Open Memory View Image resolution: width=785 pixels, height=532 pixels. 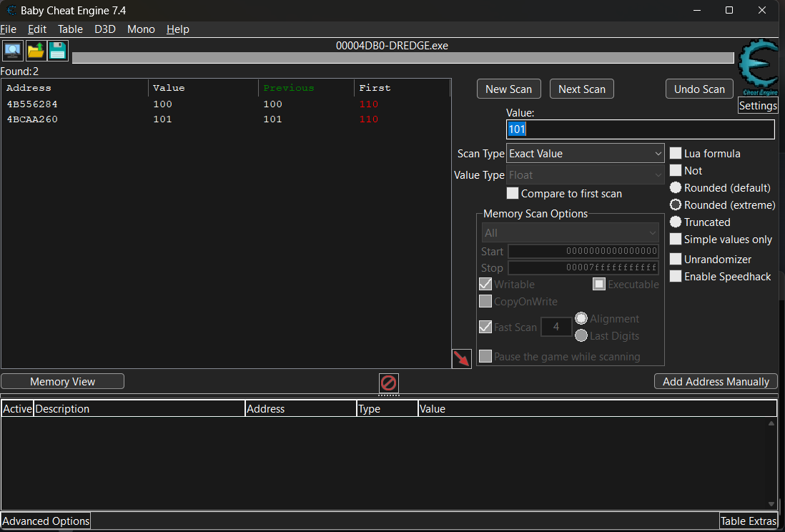(63, 381)
